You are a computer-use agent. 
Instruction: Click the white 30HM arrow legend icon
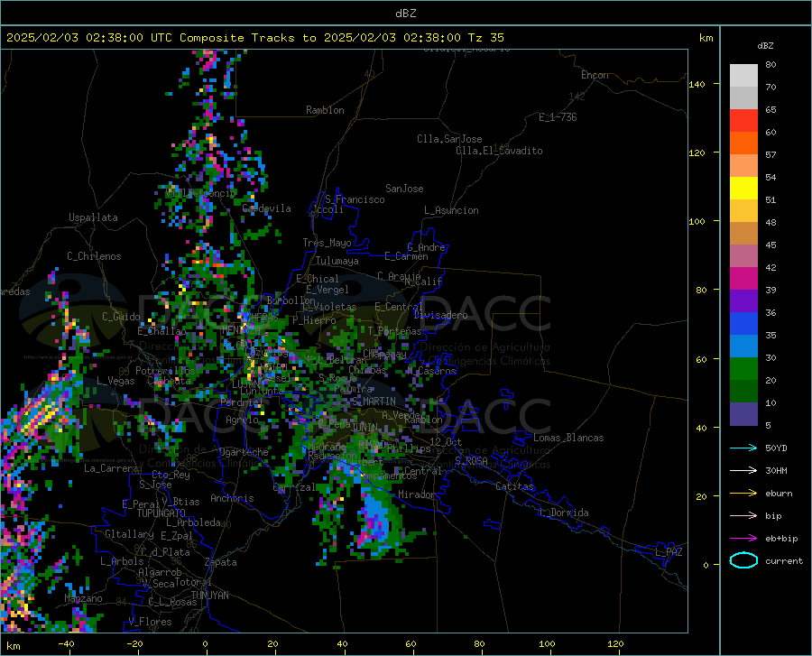(743, 471)
